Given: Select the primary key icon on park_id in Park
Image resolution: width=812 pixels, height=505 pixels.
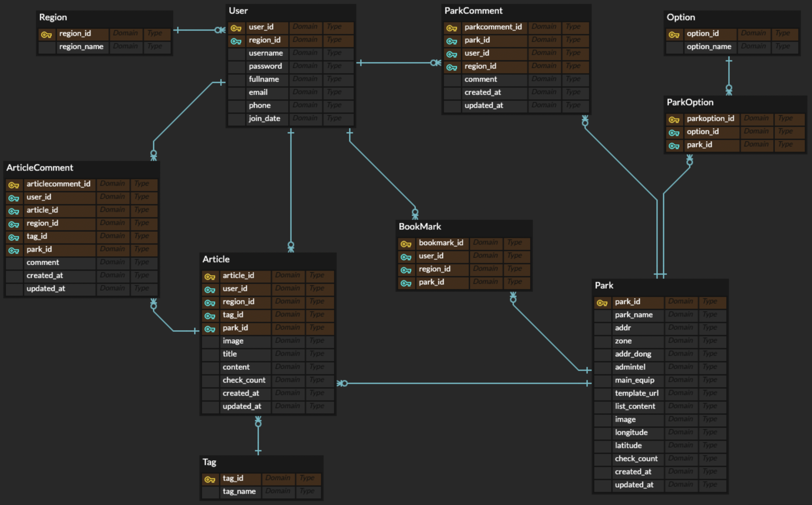Looking at the screenshot, I should click(603, 303).
